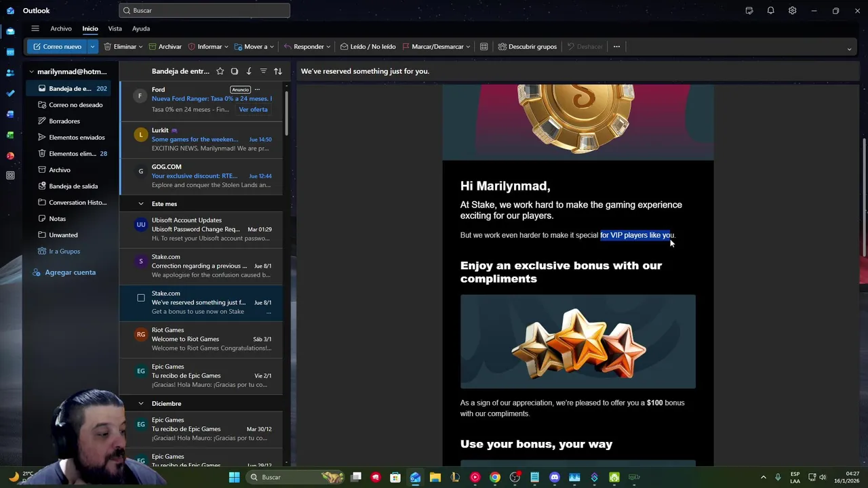Open the Calendar app in left rail

click(10, 52)
